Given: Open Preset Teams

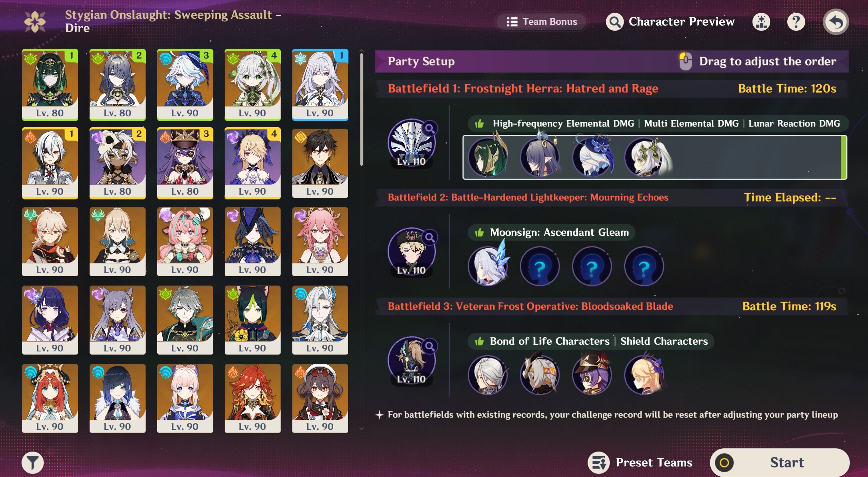Looking at the screenshot, I should pos(640,462).
